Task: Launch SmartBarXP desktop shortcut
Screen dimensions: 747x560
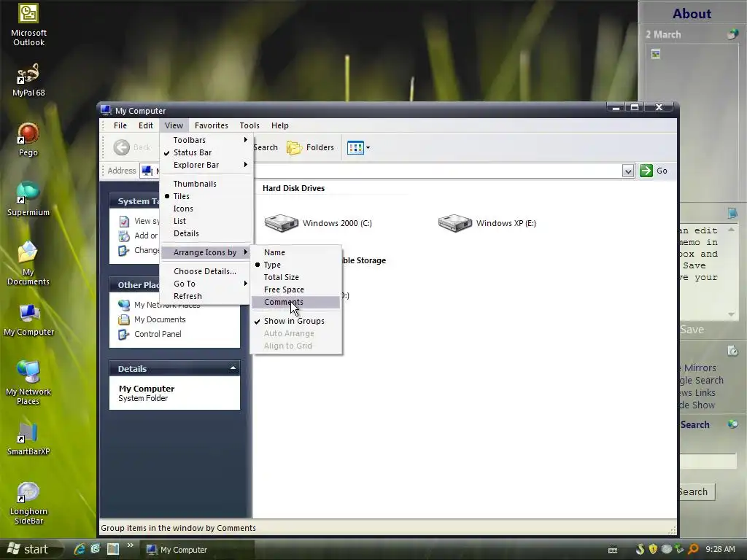Action: [x=28, y=438]
